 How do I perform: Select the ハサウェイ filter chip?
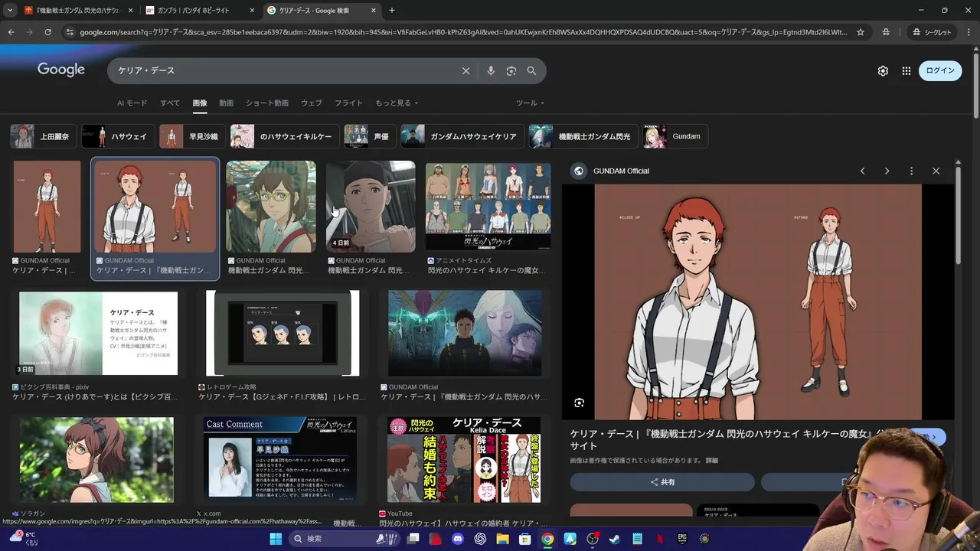click(x=118, y=136)
